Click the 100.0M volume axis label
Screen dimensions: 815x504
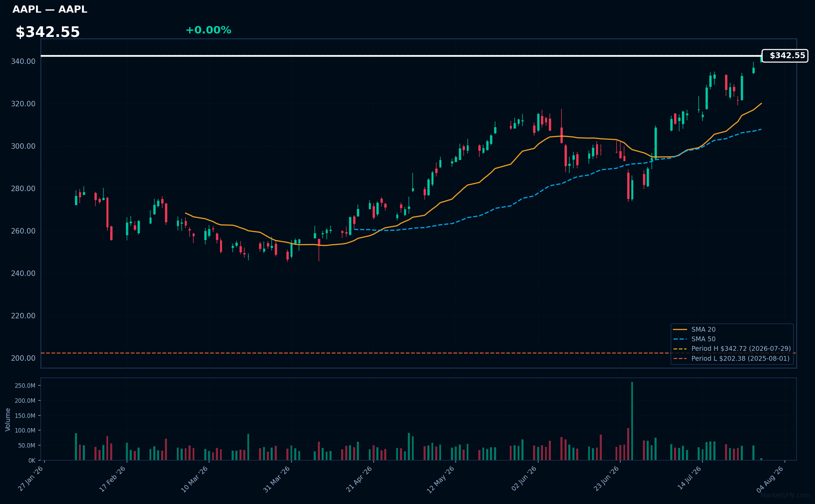coord(25,430)
